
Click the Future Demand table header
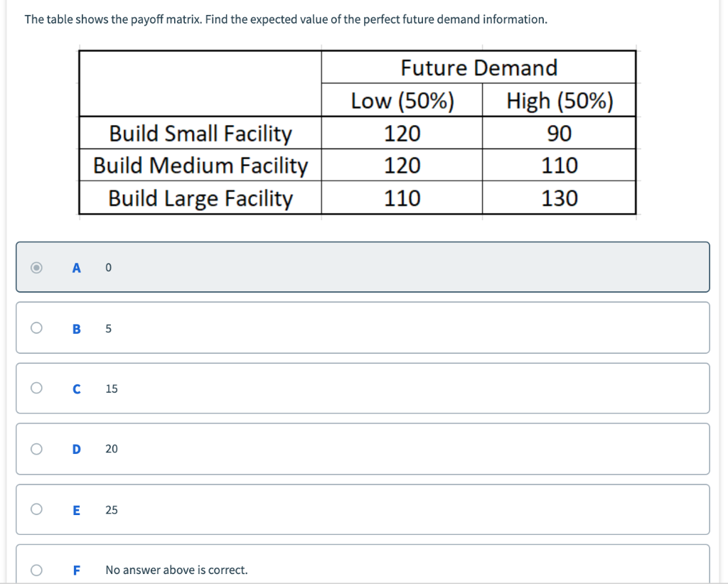click(478, 67)
